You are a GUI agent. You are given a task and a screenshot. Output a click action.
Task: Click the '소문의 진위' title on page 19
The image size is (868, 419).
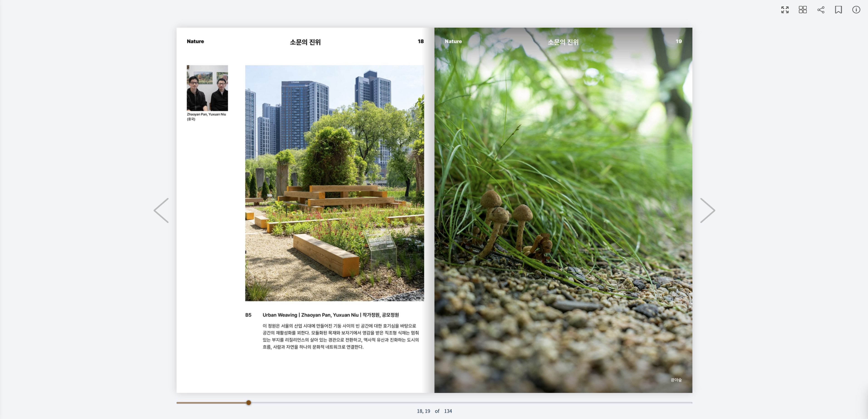click(563, 42)
